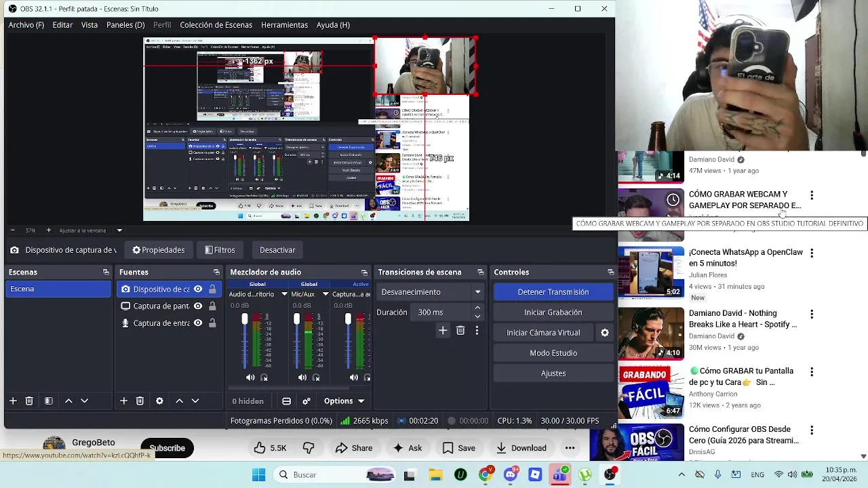Lock the Captura de pantalla source
The width and height of the screenshot is (868, 488).
(212, 306)
